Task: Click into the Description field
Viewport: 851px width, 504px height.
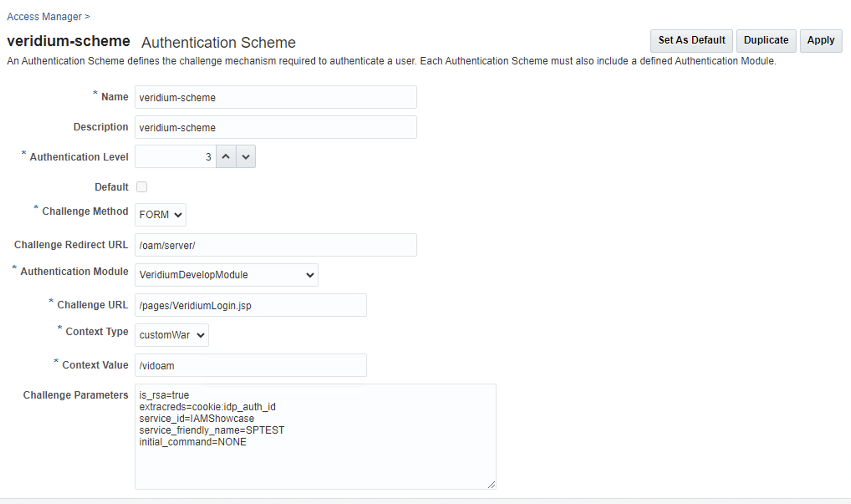Action: [x=275, y=127]
